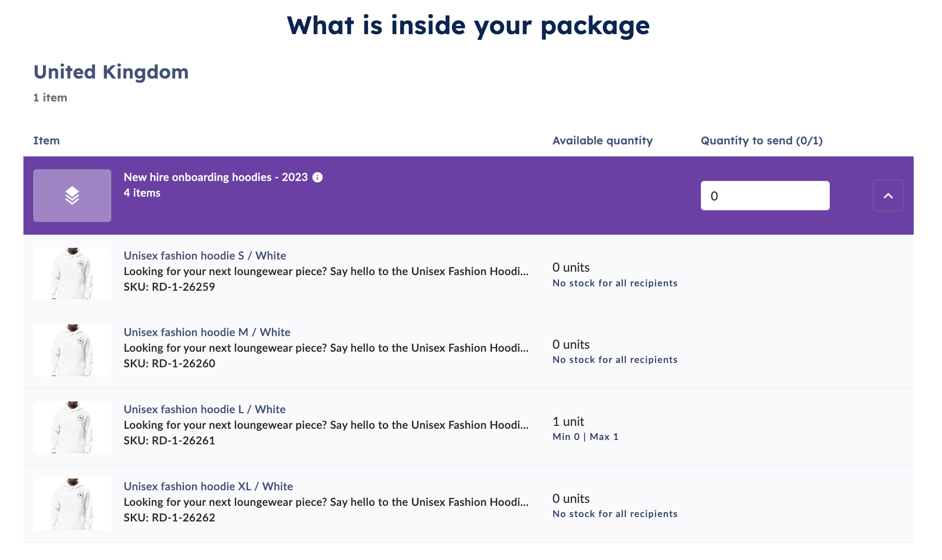The height and width of the screenshot is (560, 942).
Task: Open Unisex fashion hoodie XL / White link
Action: coord(208,486)
